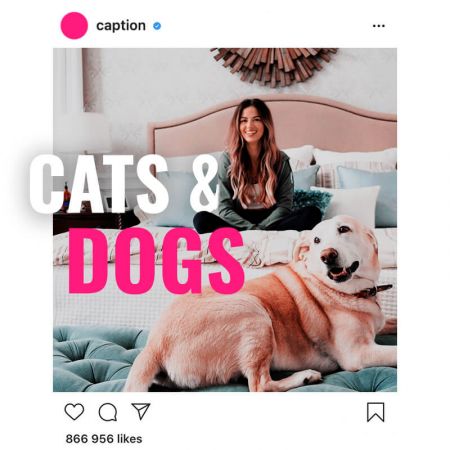Image resolution: width=450 pixels, height=450 pixels.
Task: Save the post with the bookmark icon
Action: 376,412
